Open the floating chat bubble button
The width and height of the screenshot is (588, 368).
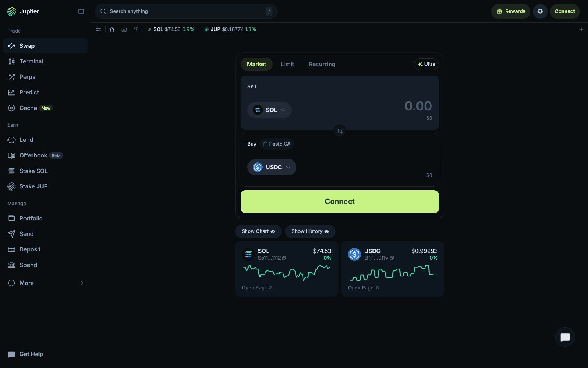[565, 337]
